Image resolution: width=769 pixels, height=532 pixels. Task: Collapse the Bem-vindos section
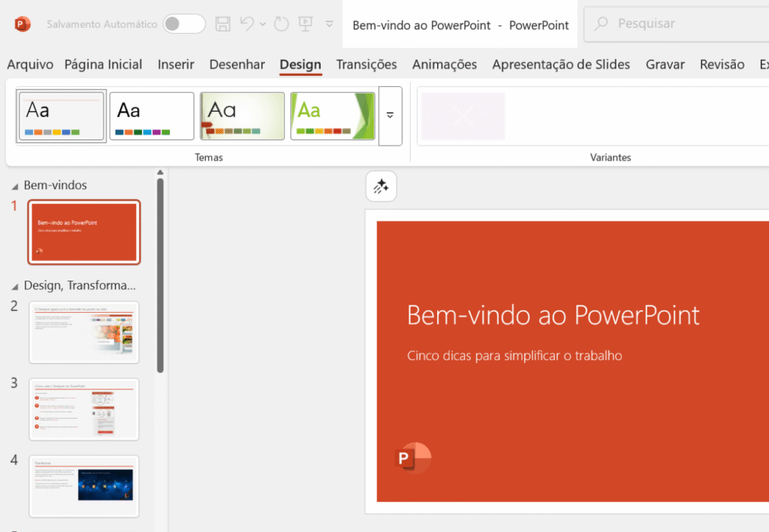[x=15, y=186]
